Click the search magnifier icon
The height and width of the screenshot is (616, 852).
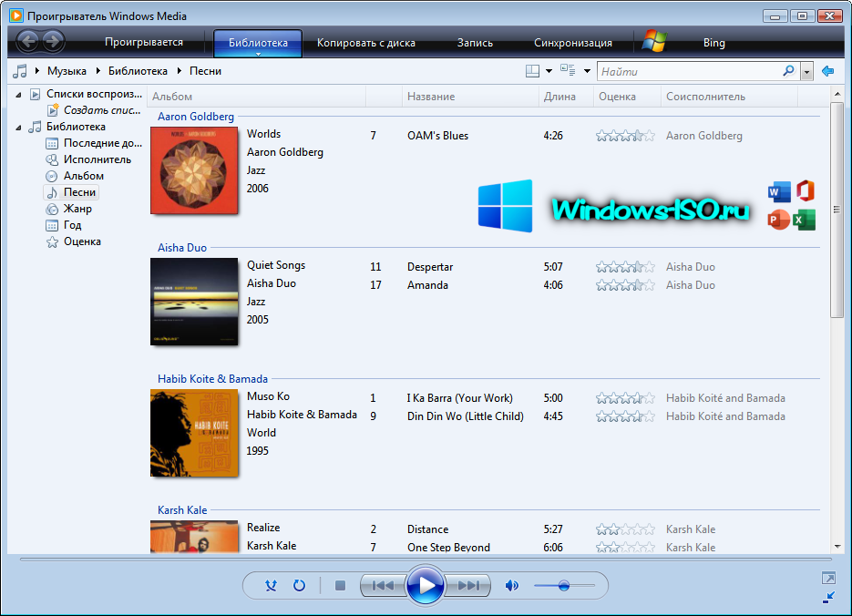788,70
